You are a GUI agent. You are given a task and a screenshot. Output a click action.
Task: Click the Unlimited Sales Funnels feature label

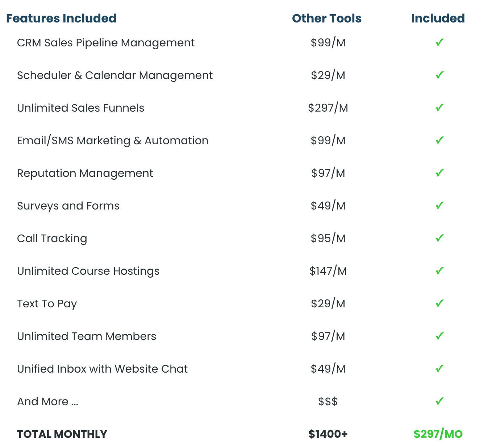(80, 108)
